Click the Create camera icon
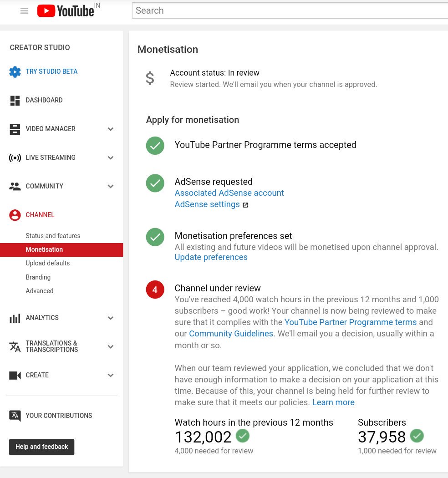 coord(15,375)
